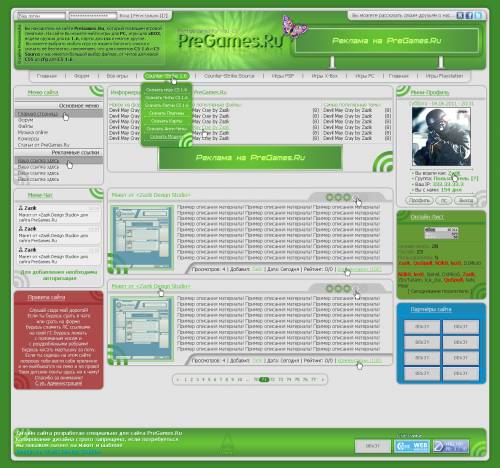Click the soldier avatar in the mini-profile

[x=441, y=137]
